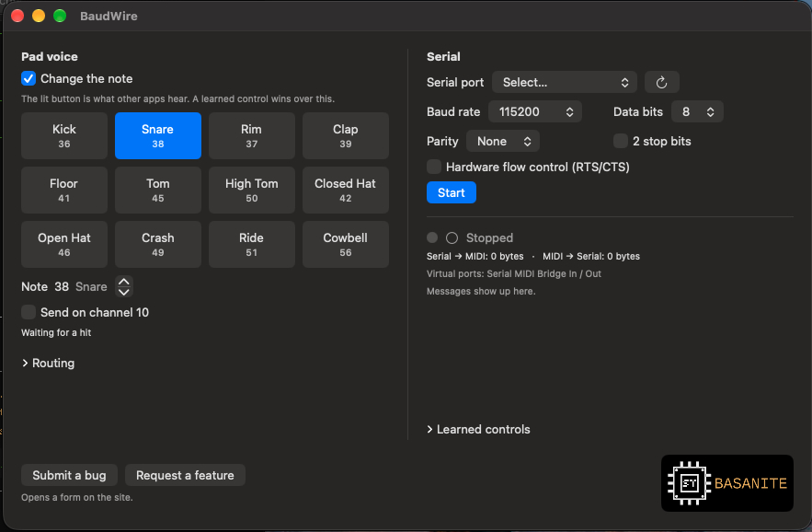Select the Tom 45 pad

tap(158, 191)
